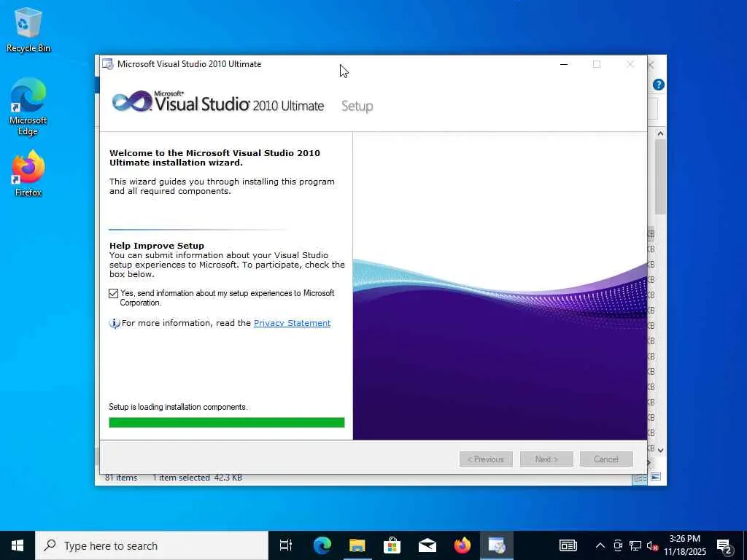
Task: Open Microsoft Store from the taskbar
Action: pyautogui.click(x=392, y=545)
